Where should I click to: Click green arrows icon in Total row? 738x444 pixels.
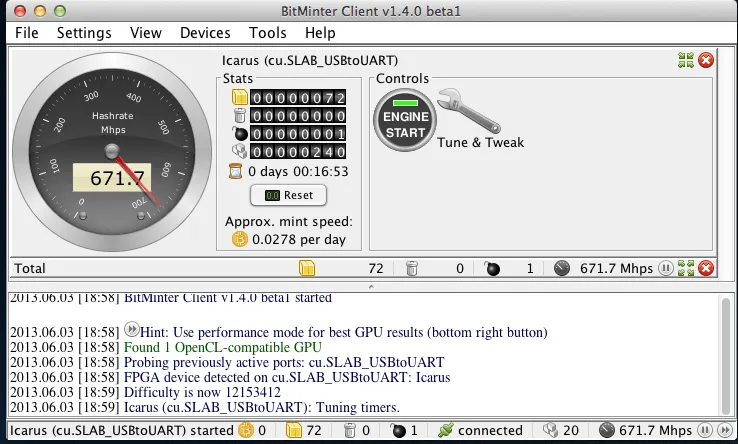click(x=686, y=268)
